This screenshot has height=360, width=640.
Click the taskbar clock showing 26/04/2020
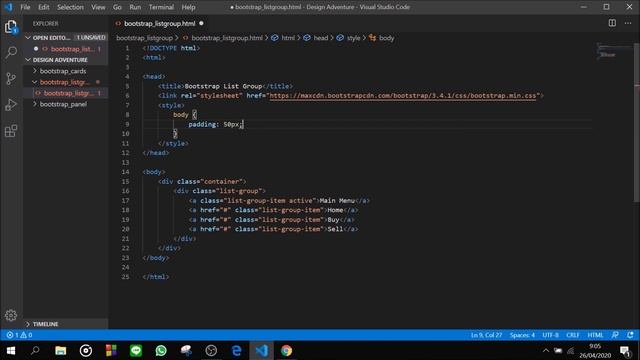pos(595,351)
